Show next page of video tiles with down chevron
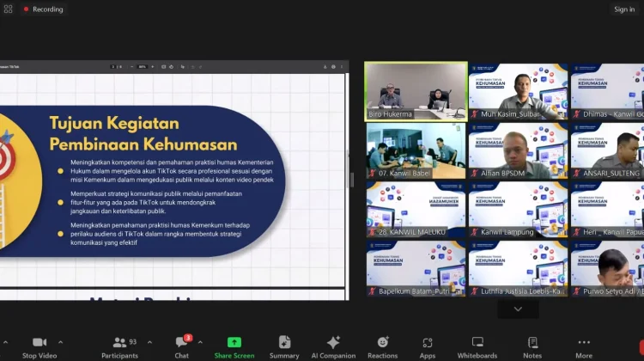 pos(518,309)
